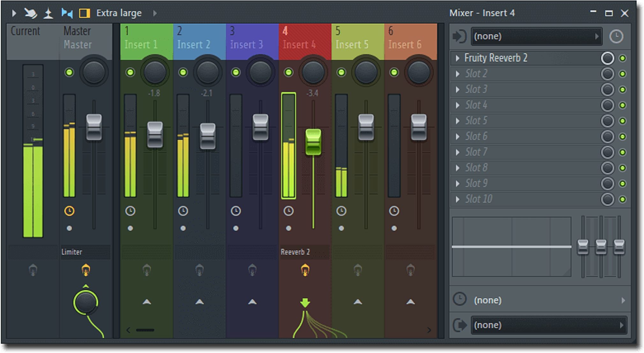Disable Fruity Reeverb 2 effect LED
The image size is (644, 353).
pos(623,58)
